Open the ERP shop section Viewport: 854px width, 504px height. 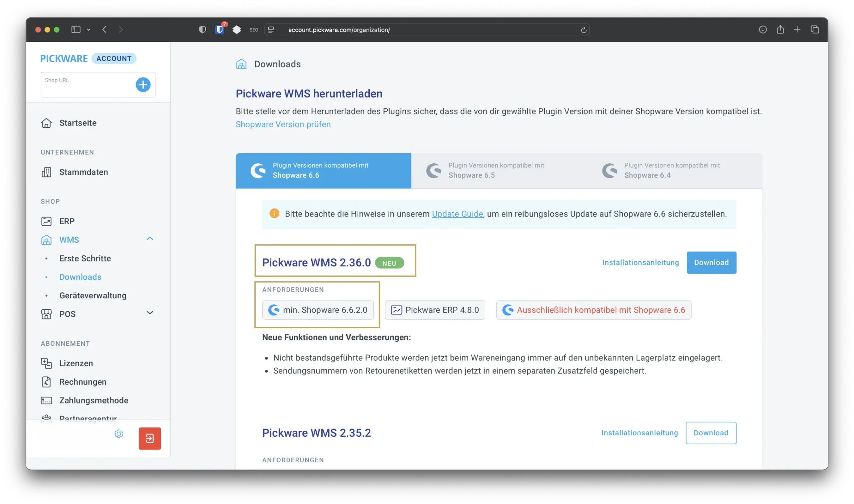(x=67, y=221)
